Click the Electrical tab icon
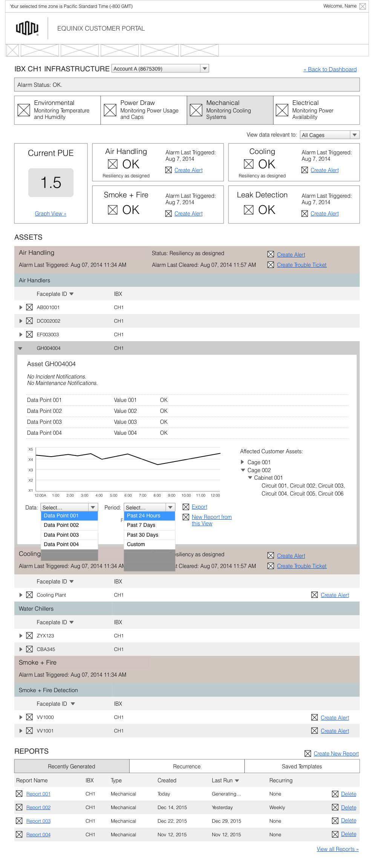The width and height of the screenshot is (374, 868). (282, 110)
